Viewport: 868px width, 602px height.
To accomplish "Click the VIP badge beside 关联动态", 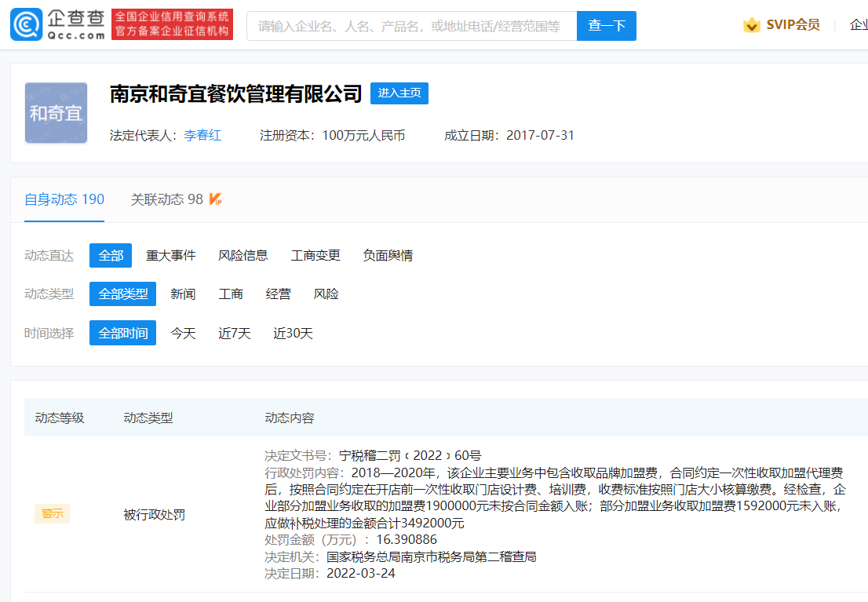I will pos(215,199).
